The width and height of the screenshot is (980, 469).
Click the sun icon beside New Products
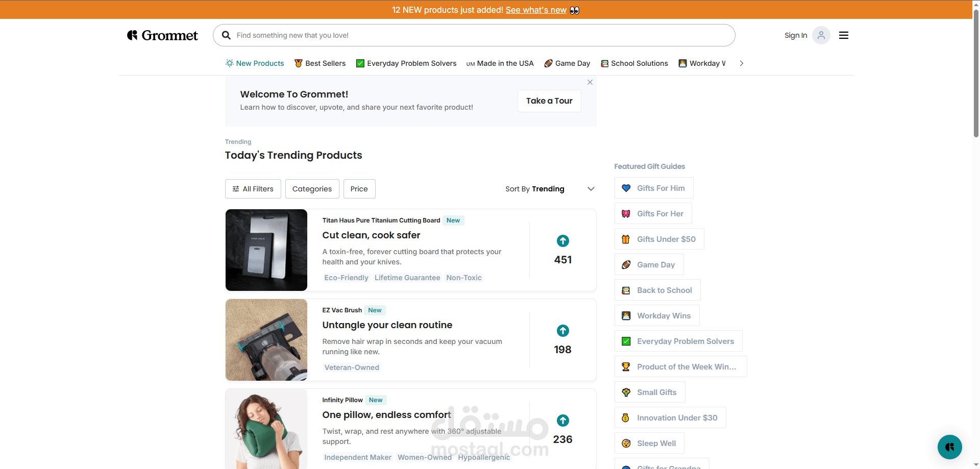tap(230, 63)
